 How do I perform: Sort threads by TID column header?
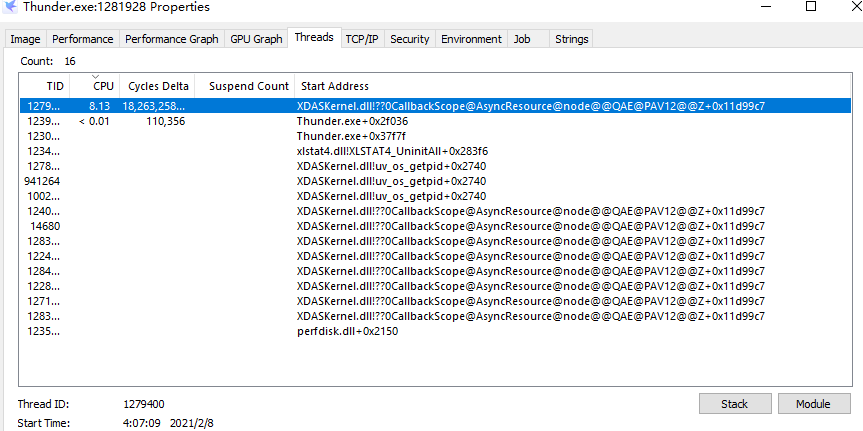(x=45, y=86)
